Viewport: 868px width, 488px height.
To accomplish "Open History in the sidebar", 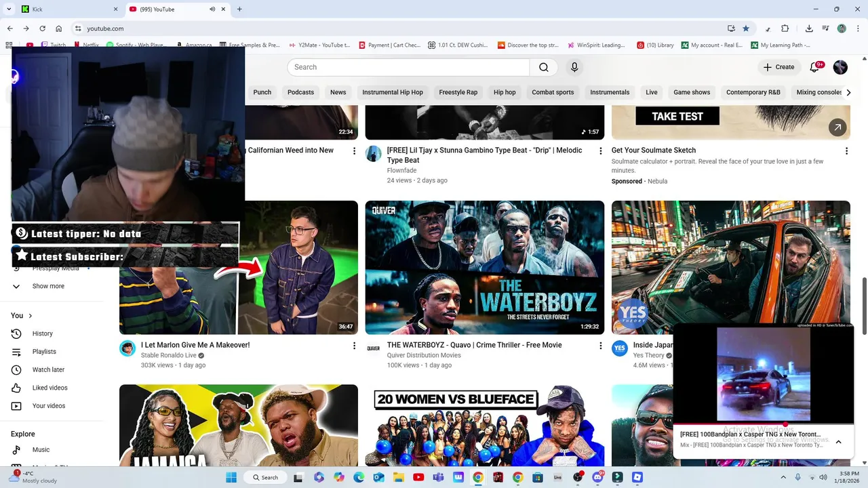I will [x=42, y=333].
